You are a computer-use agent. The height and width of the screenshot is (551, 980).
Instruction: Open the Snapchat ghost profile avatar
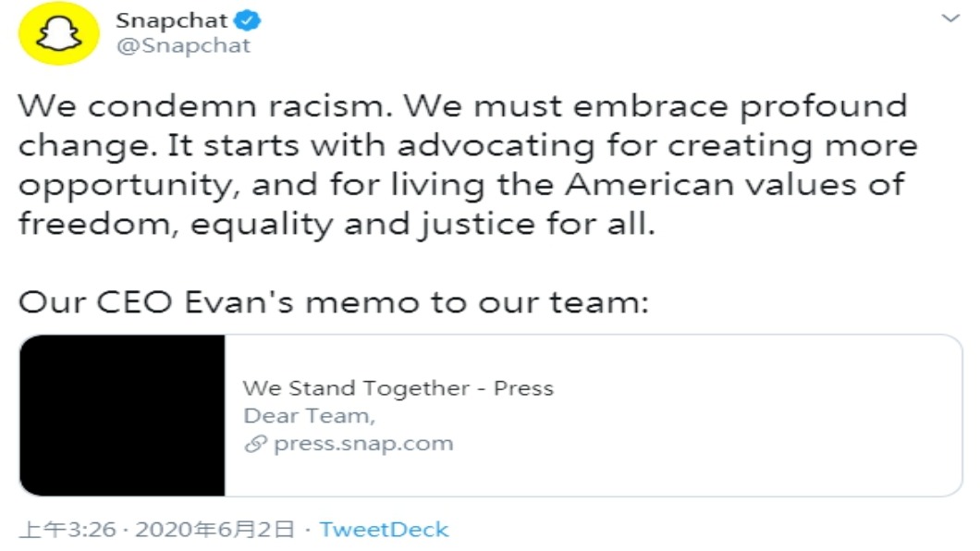click(59, 33)
